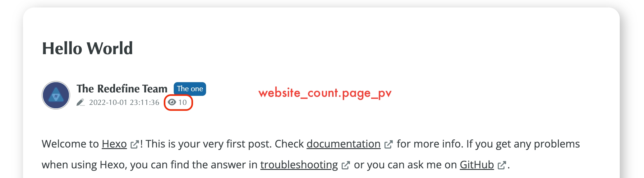
Task: Click the external link icon after GitHub
Action: click(x=502, y=165)
